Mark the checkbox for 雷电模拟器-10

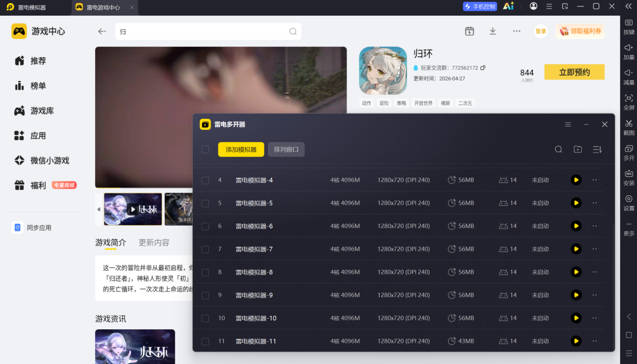205,318
